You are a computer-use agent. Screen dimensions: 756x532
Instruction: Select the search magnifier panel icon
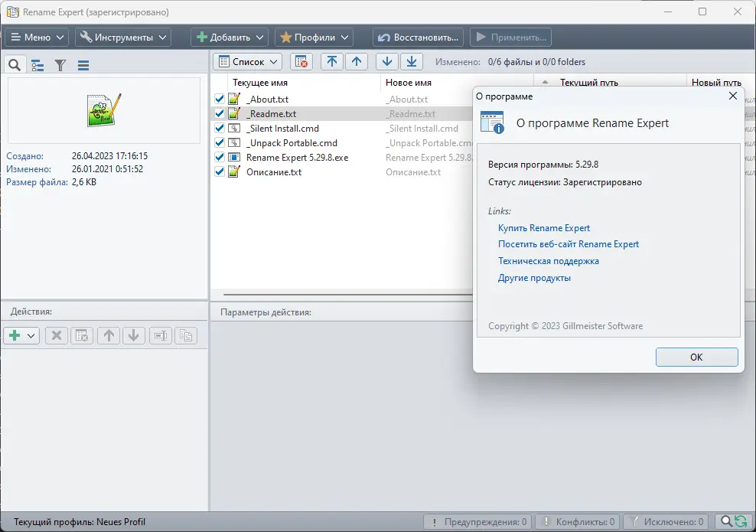point(15,64)
